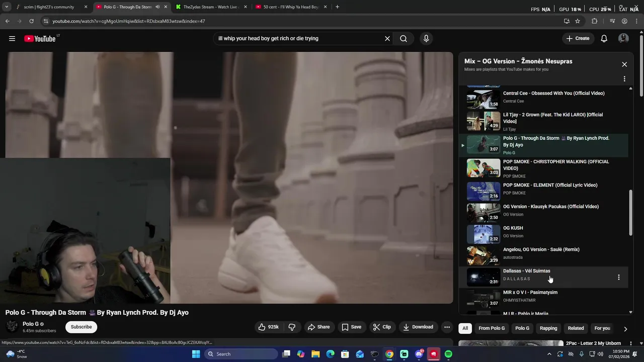Switch to TheZydas Stream tab
This screenshot has height=362, width=644.
tap(210, 7)
